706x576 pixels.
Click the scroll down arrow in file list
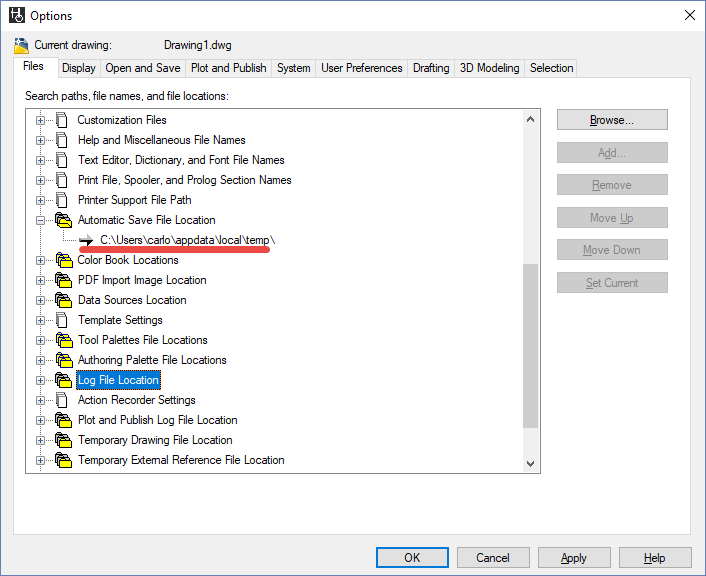tap(530, 463)
